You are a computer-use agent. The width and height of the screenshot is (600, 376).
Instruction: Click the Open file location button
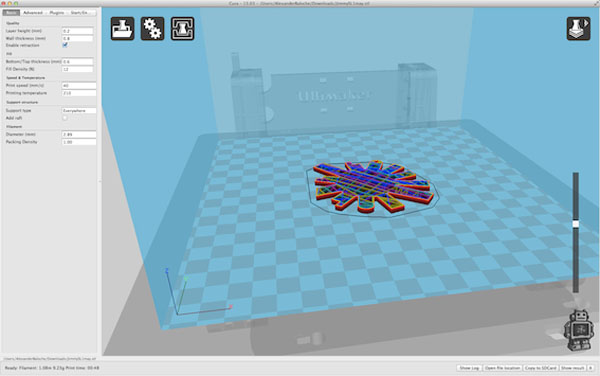pyautogui.click(x=502, y=368)
